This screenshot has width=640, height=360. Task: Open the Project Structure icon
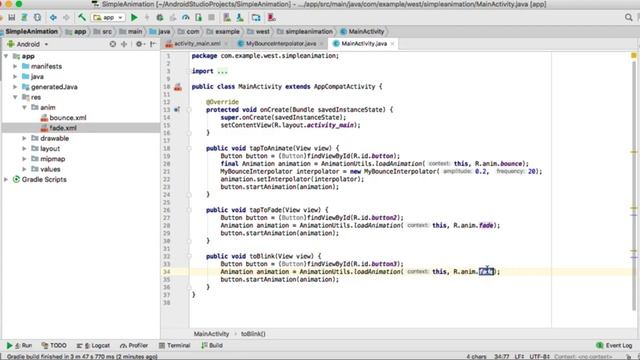coord(256,18)
